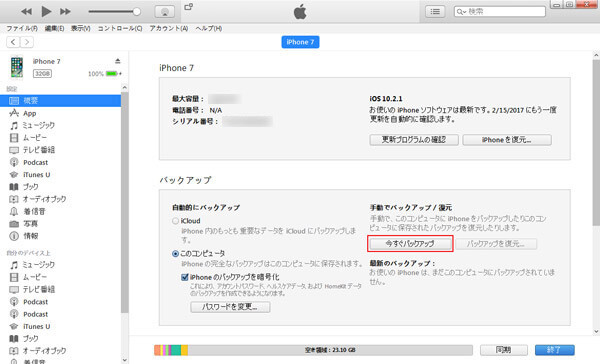
Task: Click iPhoneを復元 button
Action: (507, 140)
